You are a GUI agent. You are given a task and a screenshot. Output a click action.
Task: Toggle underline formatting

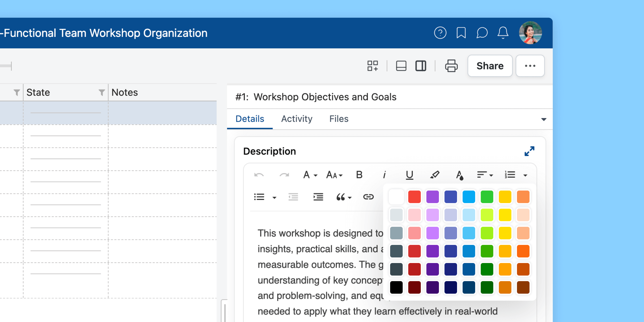pos(409,175)
